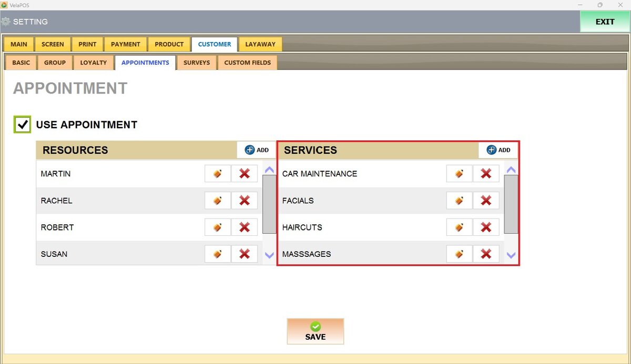Open the SURVEYS sub-tab
Screen dimensions: 631x364
pyautogui.click(x=197, y=63)
